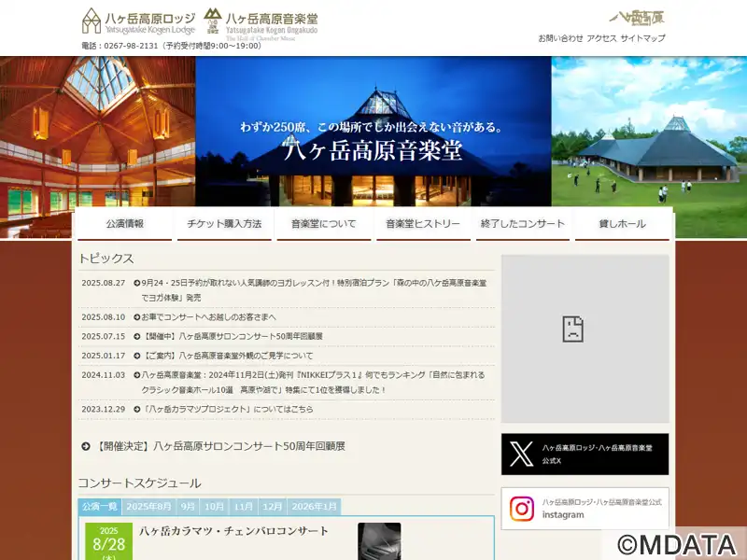Click the Yatsugatake Kogen Lodge logo
747x560 pixels.
(x=138, y=21)
